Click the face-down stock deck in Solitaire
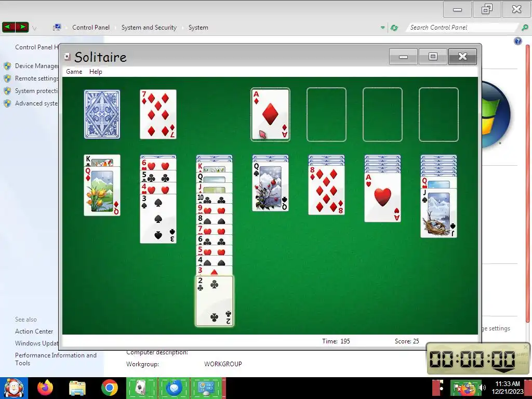 pyautogui.click(x=102, y=114)
